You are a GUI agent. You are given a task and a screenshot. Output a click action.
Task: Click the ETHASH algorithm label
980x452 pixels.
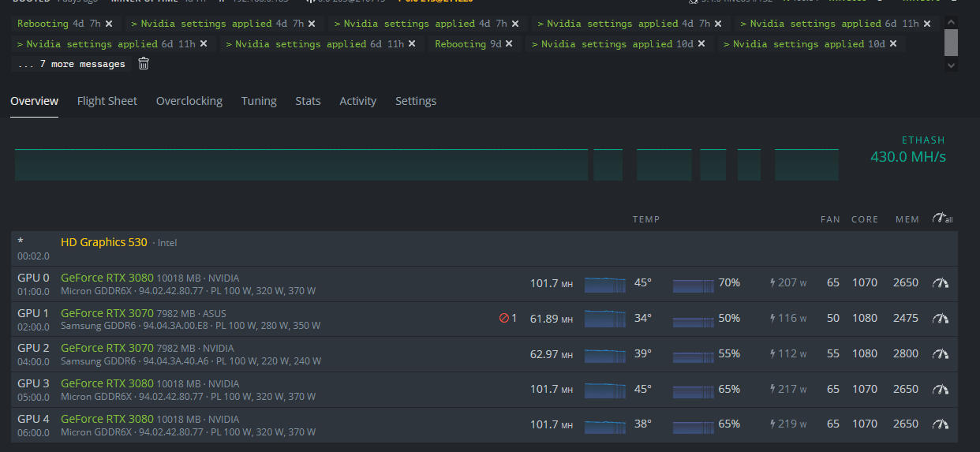pos(923,140)
